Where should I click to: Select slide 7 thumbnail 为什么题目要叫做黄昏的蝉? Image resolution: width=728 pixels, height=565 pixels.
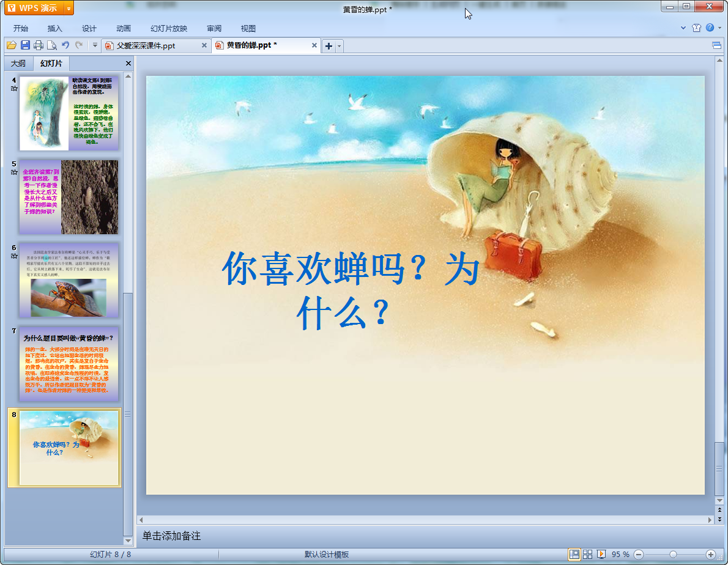click(x=69, y=364)
